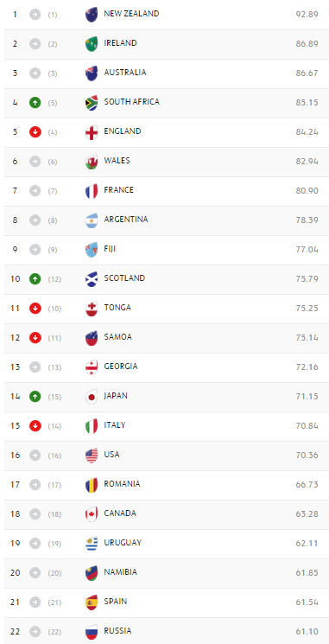The image size is (329, 644).
Task: Click England's red down-arrow indicator
Action: (35, 132)
